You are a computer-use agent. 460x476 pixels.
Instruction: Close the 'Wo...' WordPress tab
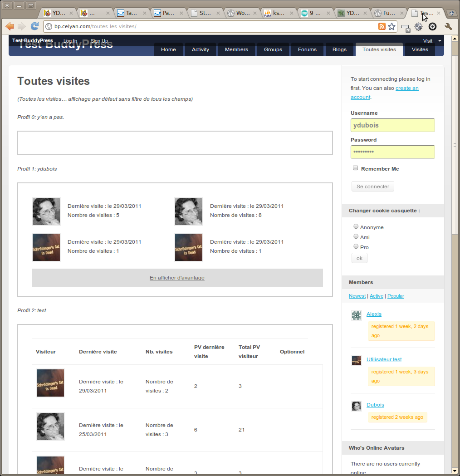pos(255,13)
